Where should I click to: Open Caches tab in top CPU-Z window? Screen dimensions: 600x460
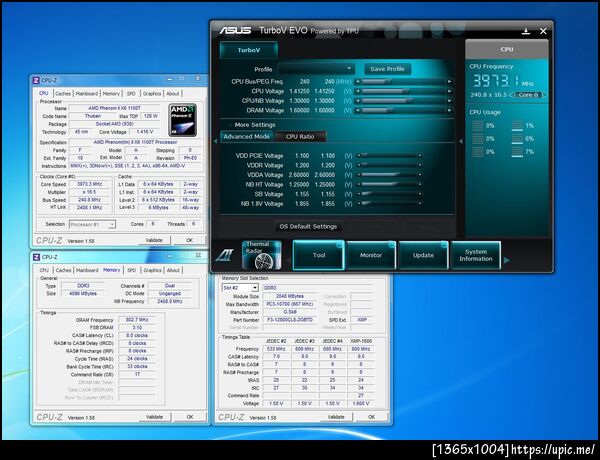coord(63,93)
